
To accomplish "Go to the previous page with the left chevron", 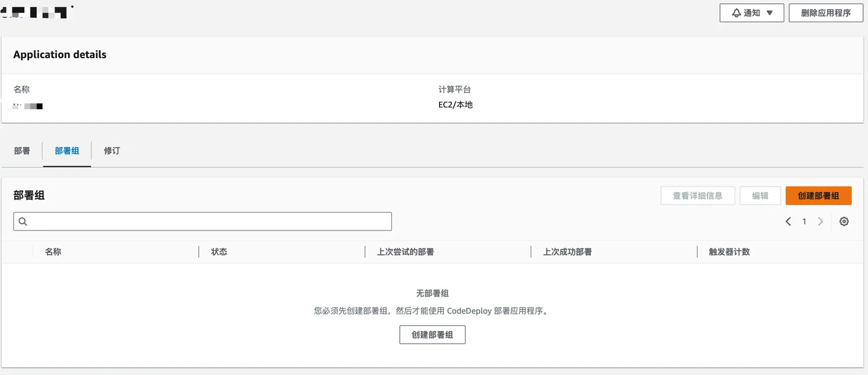I will (788, 221).
